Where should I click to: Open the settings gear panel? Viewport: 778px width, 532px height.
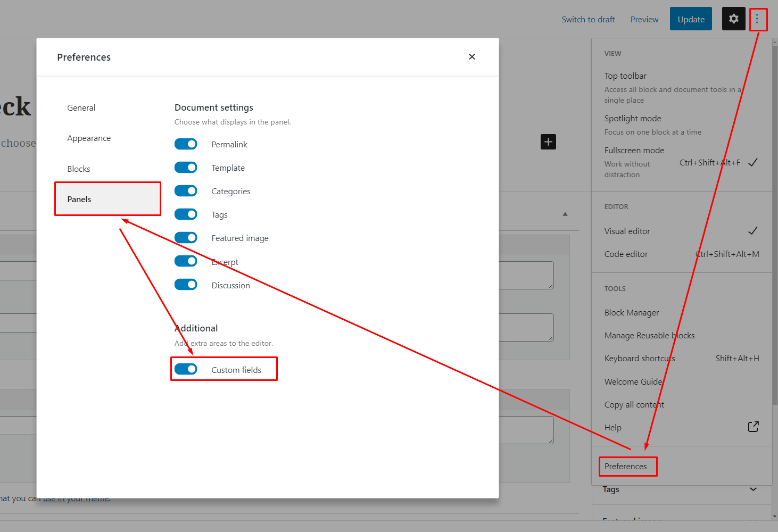pyautogui.click(x=733, y=19)
